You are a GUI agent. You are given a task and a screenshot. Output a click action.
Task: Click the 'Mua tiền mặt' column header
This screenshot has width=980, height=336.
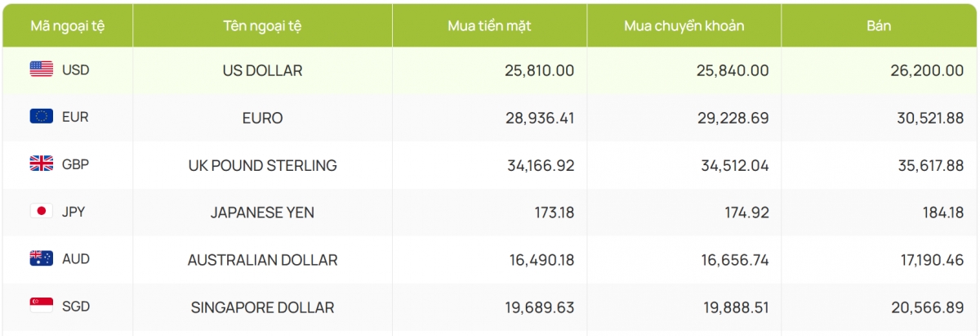(x=489, y=25)
